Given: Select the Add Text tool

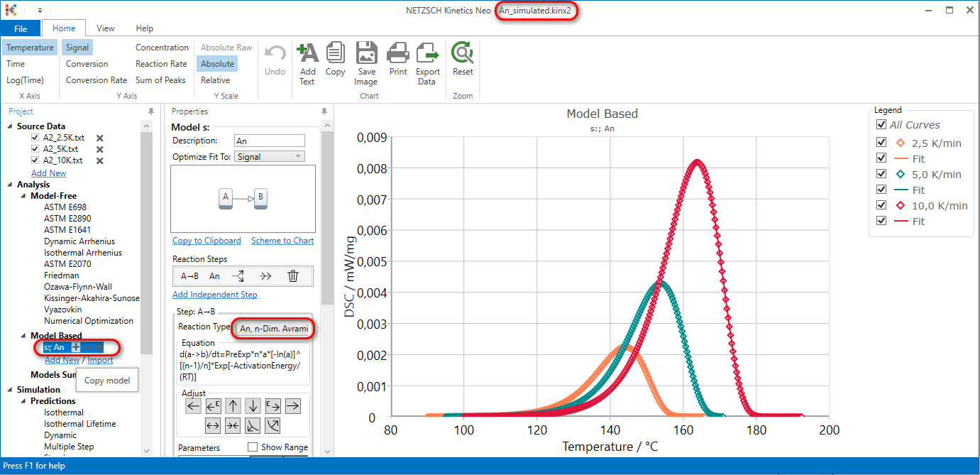Looking at the screenshot, I should (x=307, y=57).
